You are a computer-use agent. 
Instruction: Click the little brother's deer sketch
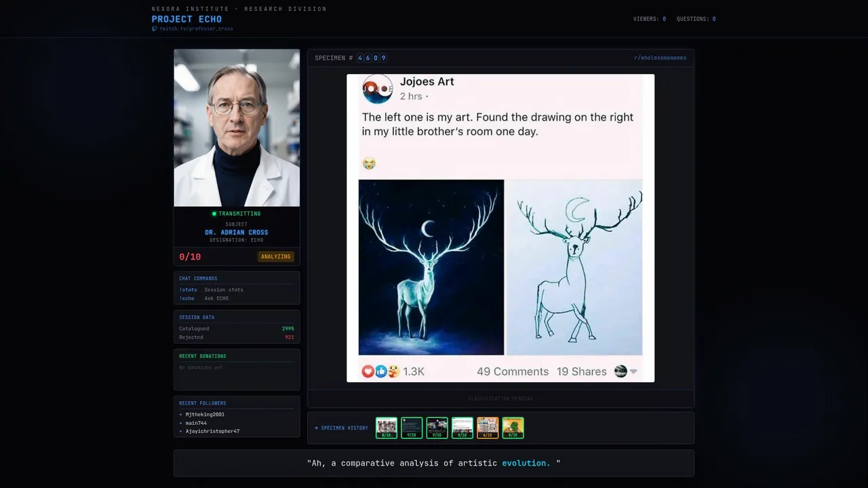[574, 267]
